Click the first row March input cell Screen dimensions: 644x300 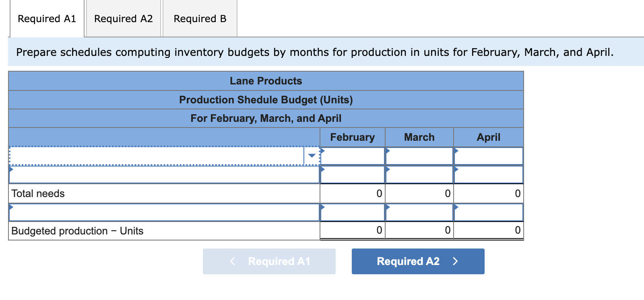click(x=419, y=156)
